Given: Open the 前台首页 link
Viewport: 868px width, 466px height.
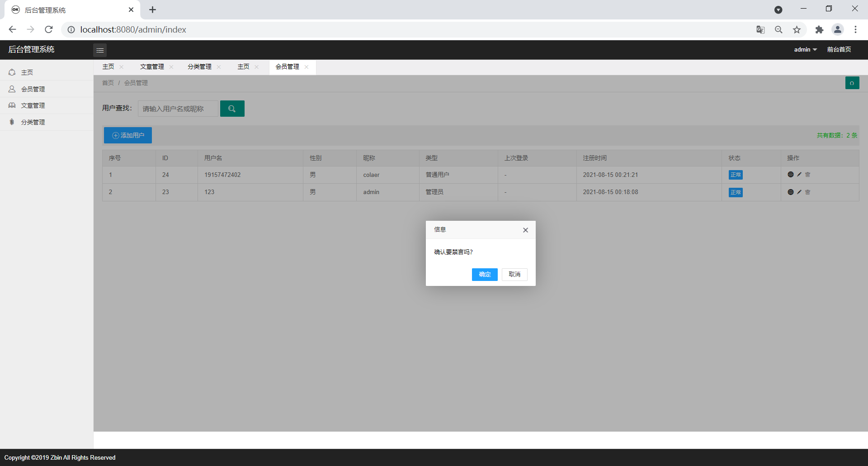Looking at the screenshot, I should click(839, 50).
